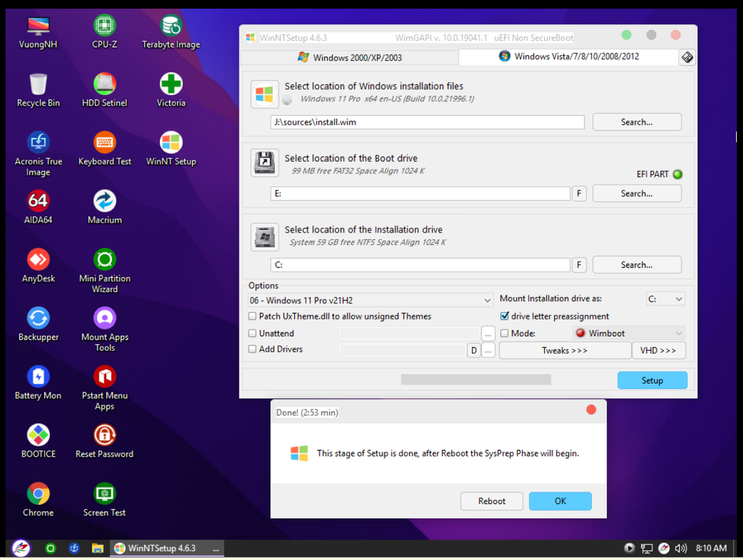Open the VuongNH desktop icon
Viewport: 743px width, 560px height.
point(38,32)
